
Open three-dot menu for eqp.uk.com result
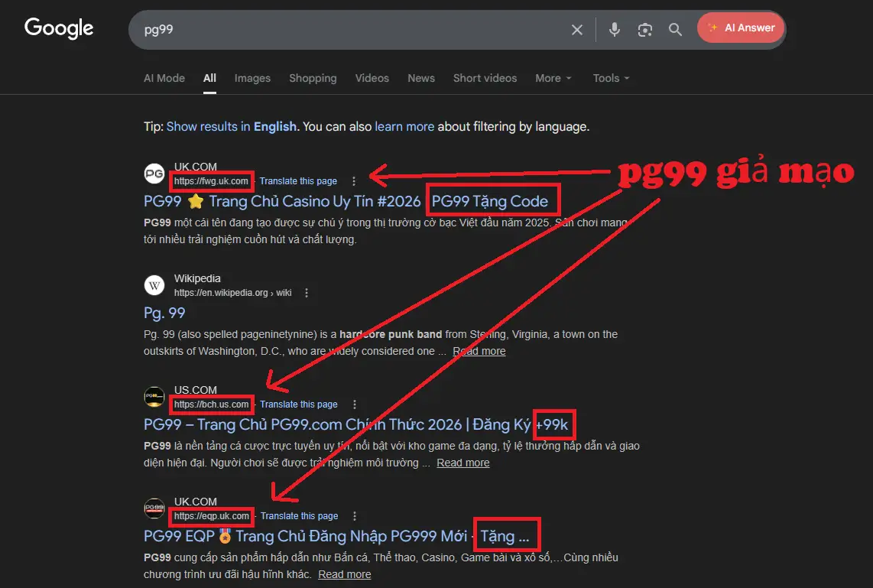pos(354,516)
